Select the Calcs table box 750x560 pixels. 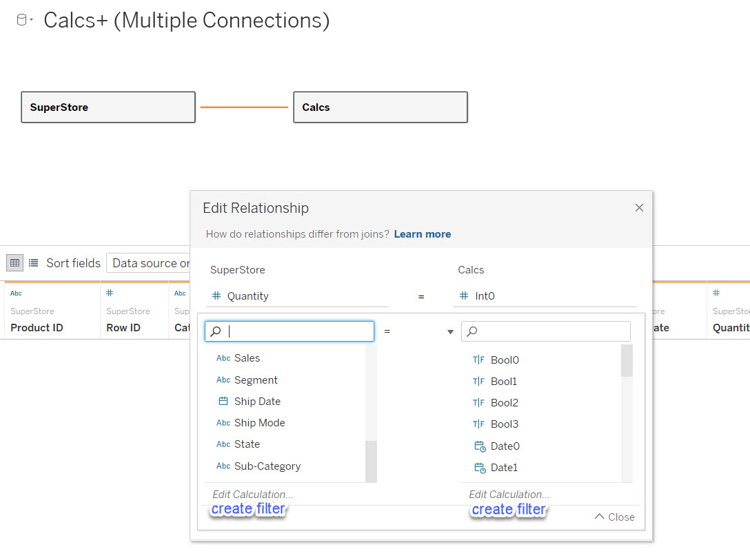click(x=381, y=107)
